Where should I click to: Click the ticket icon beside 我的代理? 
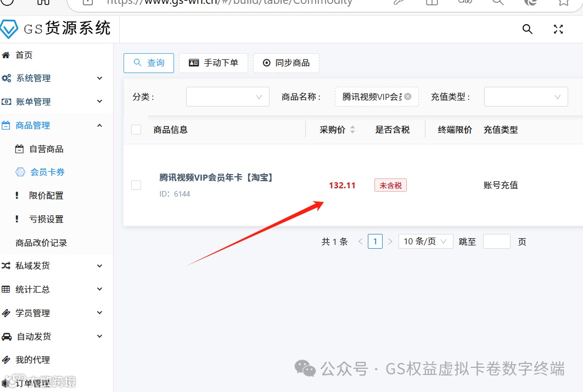click(6, 360)
